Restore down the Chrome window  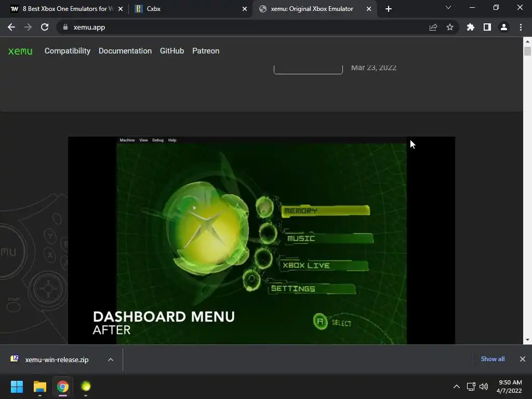[x=496, y=7]
